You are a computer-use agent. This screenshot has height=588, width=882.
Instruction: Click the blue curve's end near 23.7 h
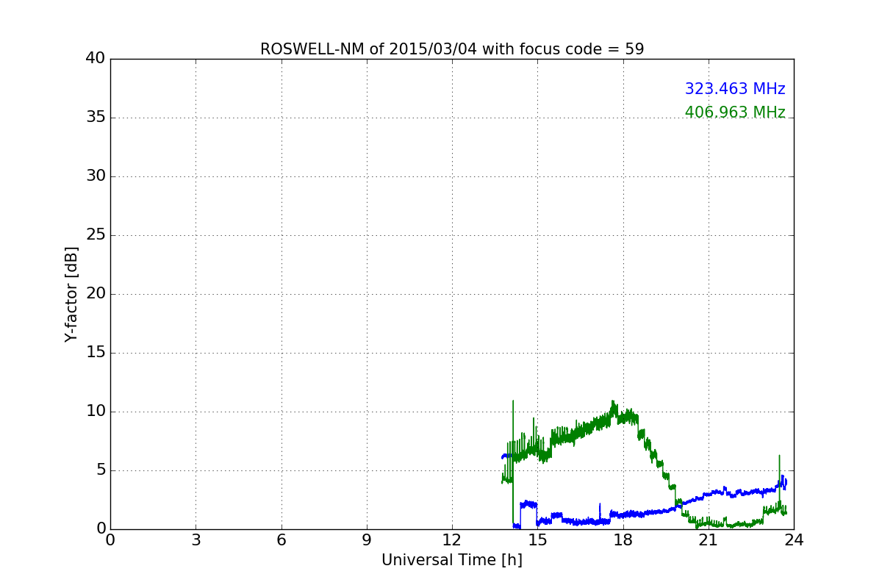tap(784, 482)
